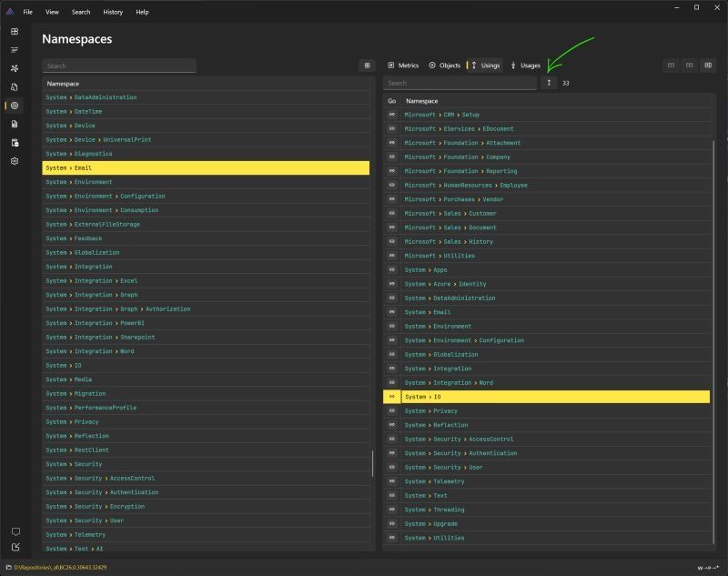
Task: Open the dashboard grid icon in the sidebar
Action: 15,32
